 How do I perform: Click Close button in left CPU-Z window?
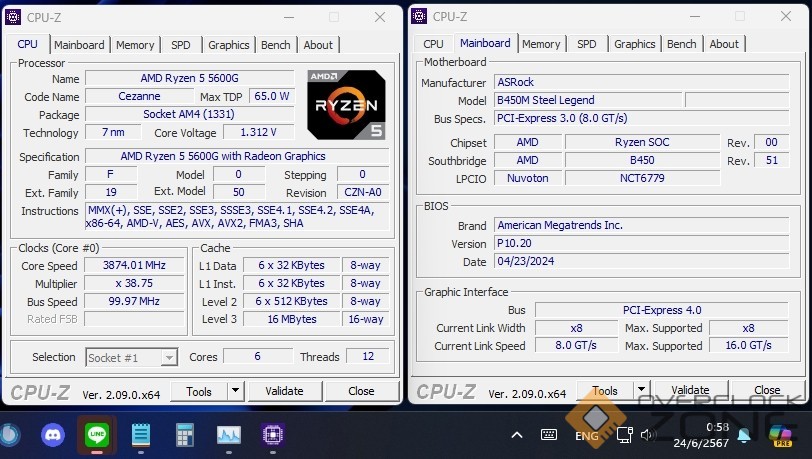(361, 391)
